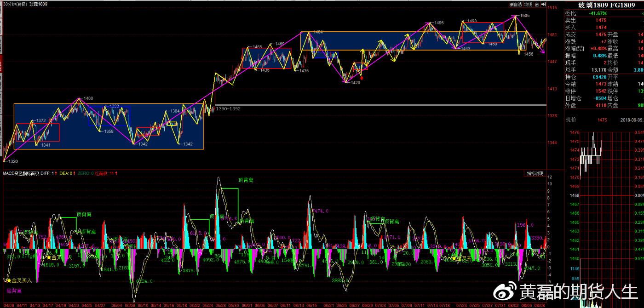Click the 卖出 price 1475 in the quote panel
The width and height of the screenshot is (644, 308).
click(x=601, y=20)
